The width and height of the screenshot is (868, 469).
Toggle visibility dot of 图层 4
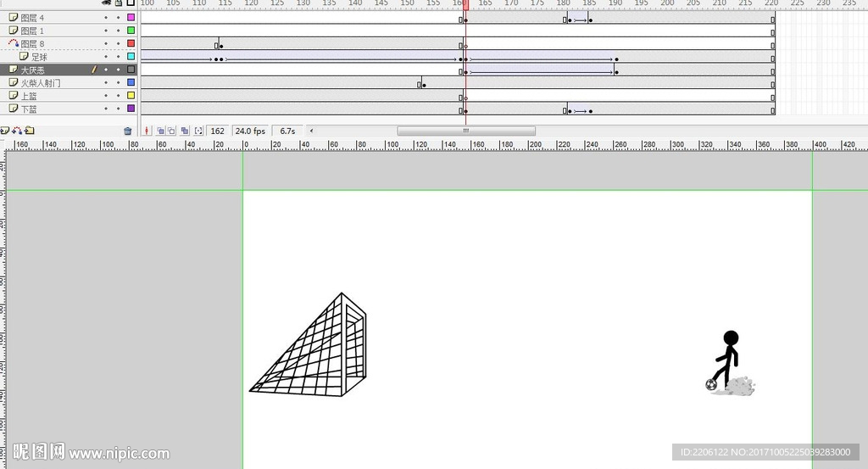tap(106, 18)
